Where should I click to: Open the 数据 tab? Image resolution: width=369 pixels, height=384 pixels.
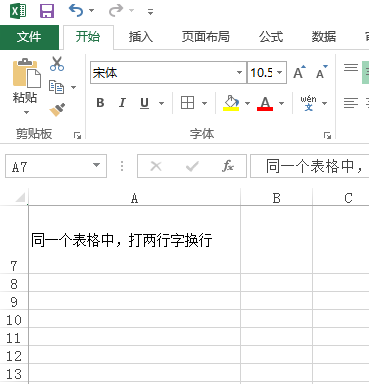[324, 37]
